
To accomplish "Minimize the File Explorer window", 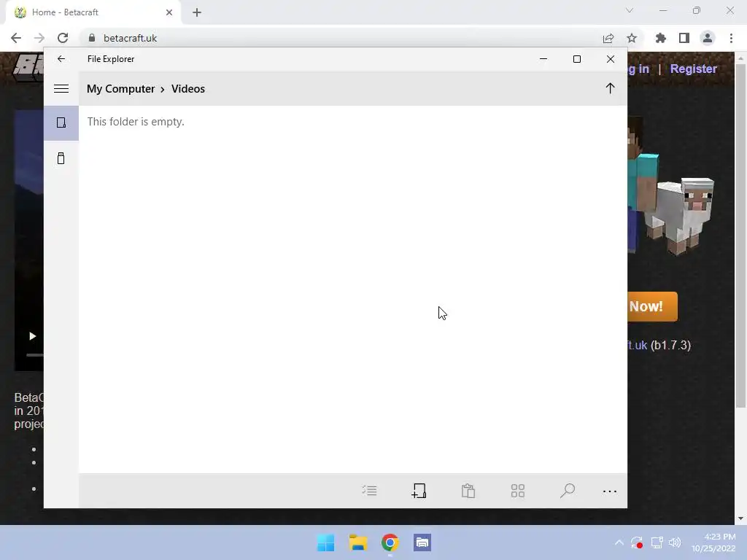I will click(543, 59).
